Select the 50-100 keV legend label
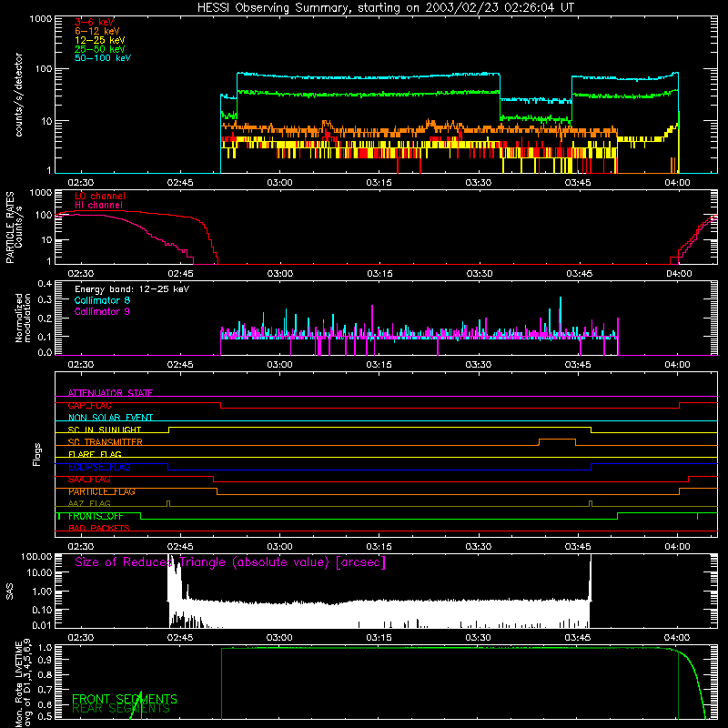The height and width of the screenshot is (728, 728). tap(103, 58)
